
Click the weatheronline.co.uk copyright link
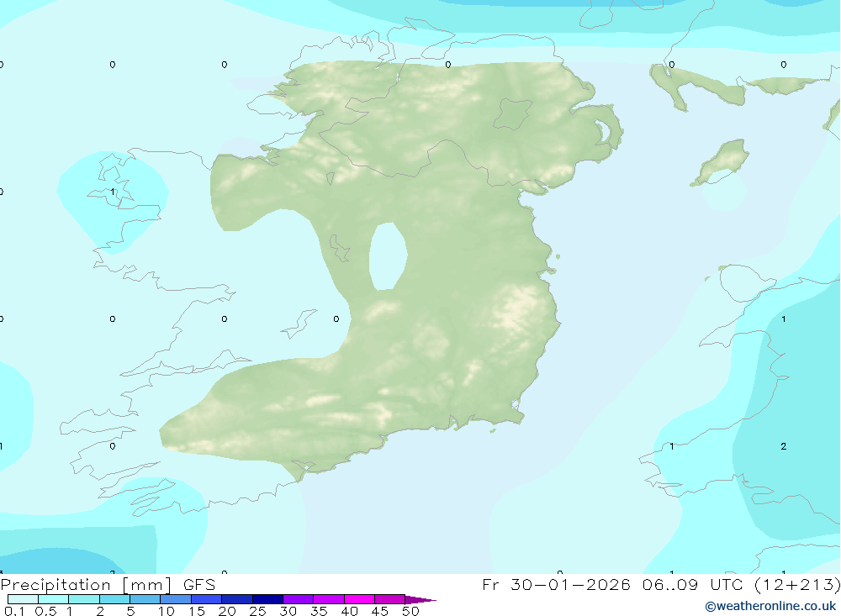pyautogui.click(x=770, y=606)
